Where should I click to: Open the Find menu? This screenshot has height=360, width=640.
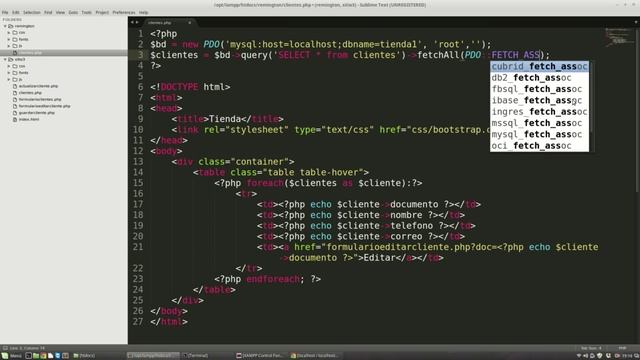[48, 12]
